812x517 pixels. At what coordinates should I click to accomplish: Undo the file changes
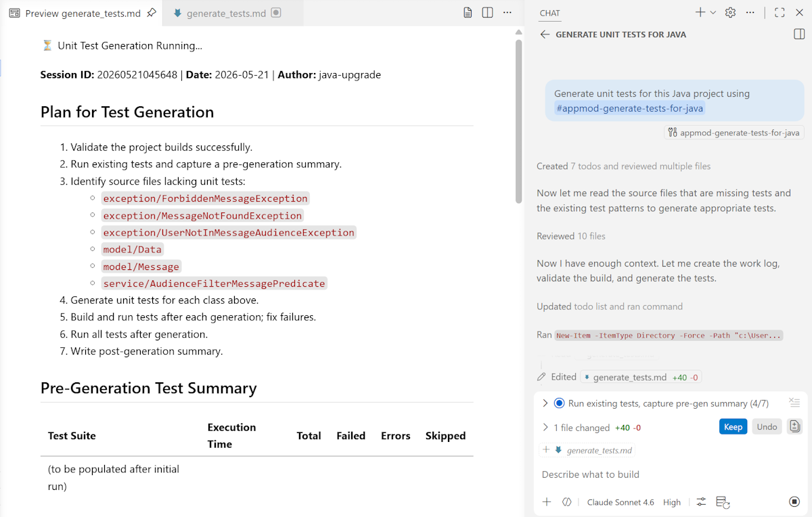pyautogui.click(x=767, y=427)
